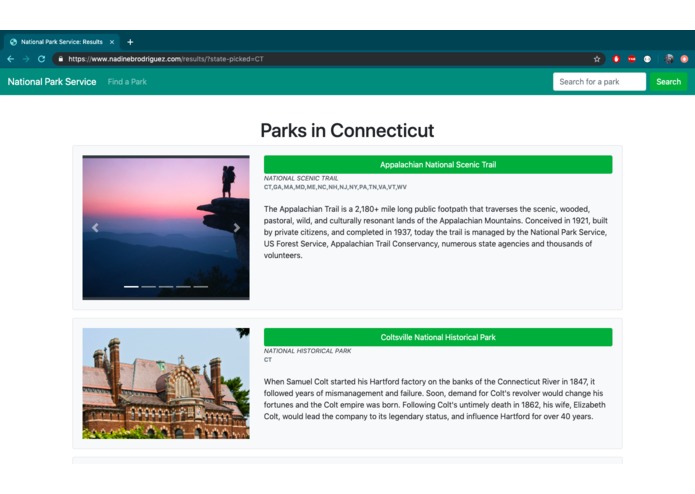Click the NATIONAL HISTORICAL PARK label

[308, 351]
